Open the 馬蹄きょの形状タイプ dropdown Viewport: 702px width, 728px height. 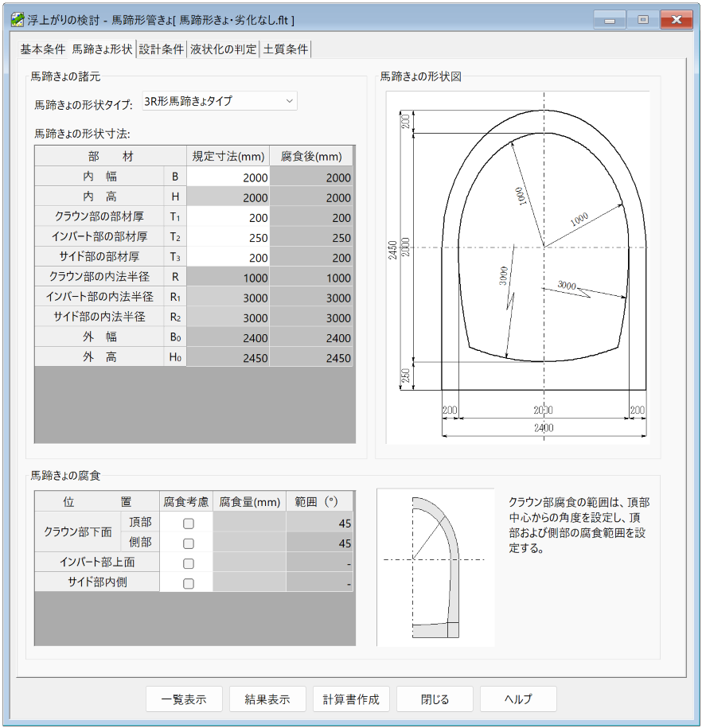[220, 101]
